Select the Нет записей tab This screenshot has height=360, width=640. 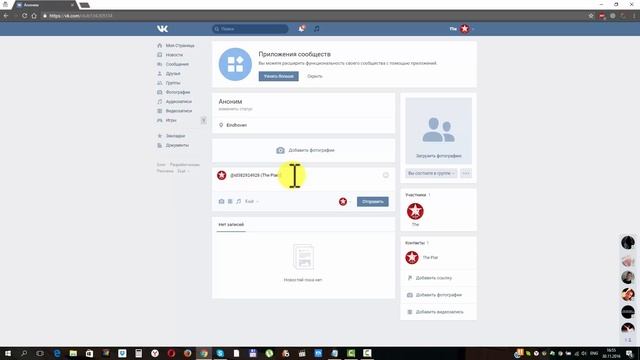[231, 224]
